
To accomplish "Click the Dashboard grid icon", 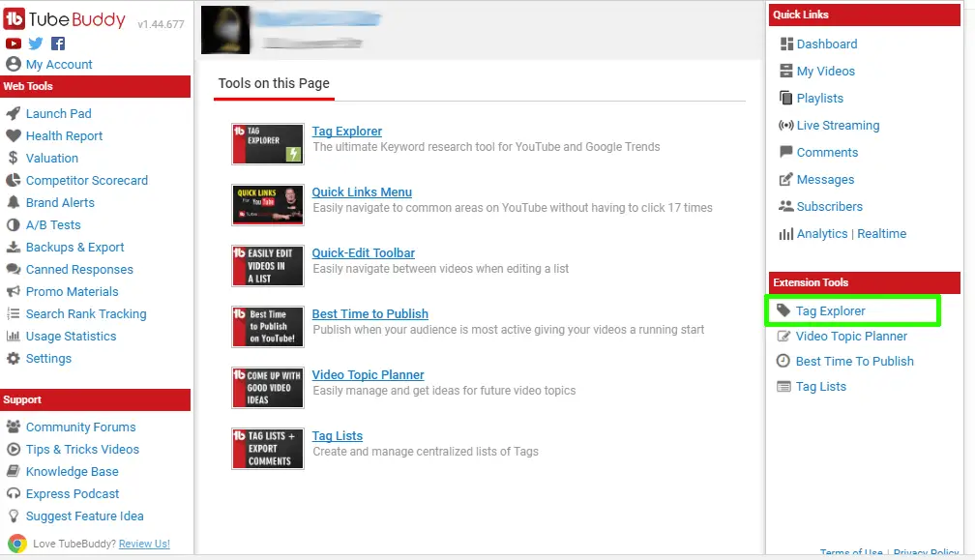I will click(x=786, y=44).
